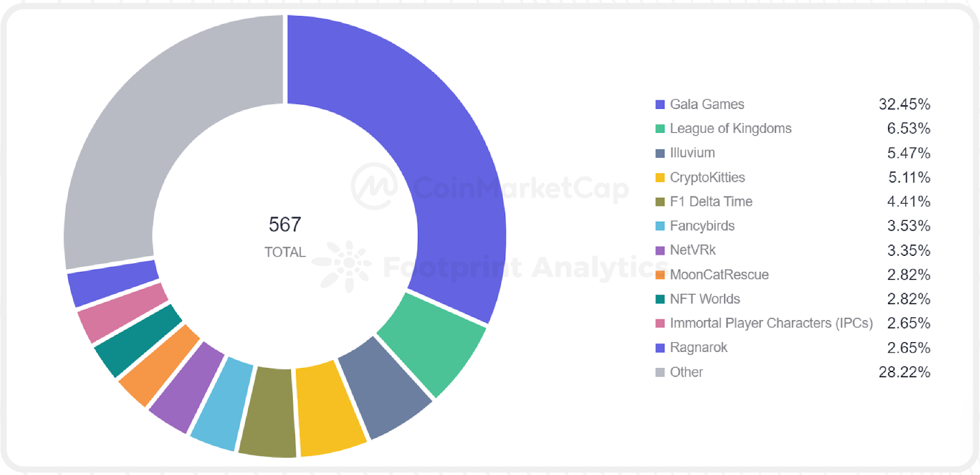980x475 pixels.
Task: Click the 32.45% value beside Gala Games
Action: 904,105
